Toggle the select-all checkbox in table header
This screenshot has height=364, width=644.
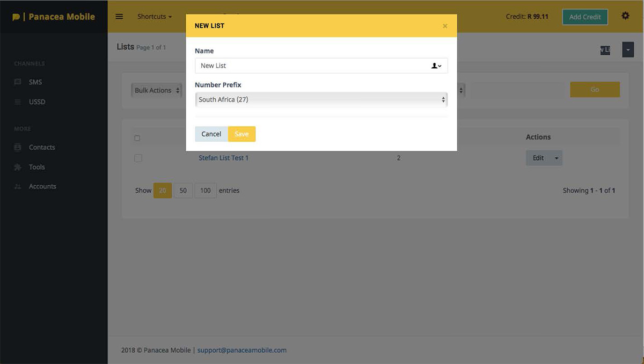(137, 138)
